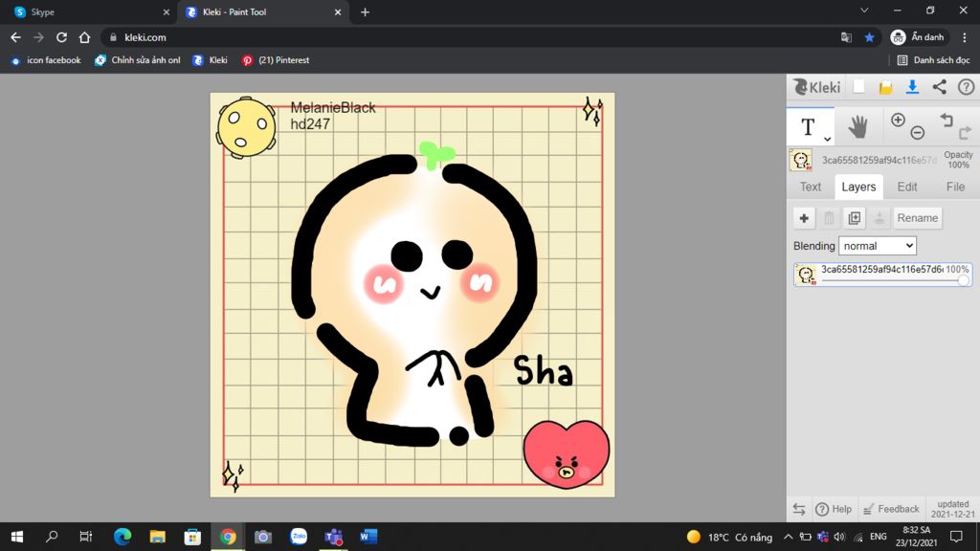980x551 pixels.
Task: Click the updated 2021-12-21 text
Action: click(x=952, y=509)
